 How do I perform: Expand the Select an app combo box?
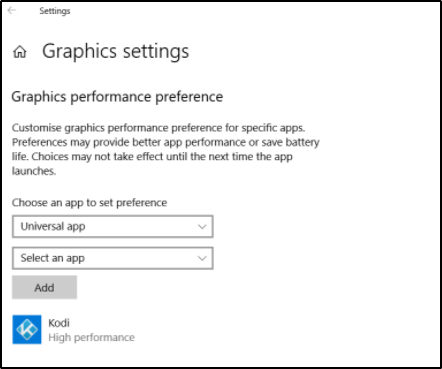click(113, 258)
